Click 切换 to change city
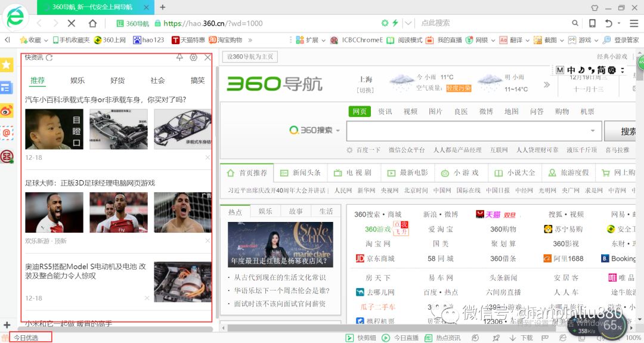This screenshot has height=343, width=644. pos(365,90)
